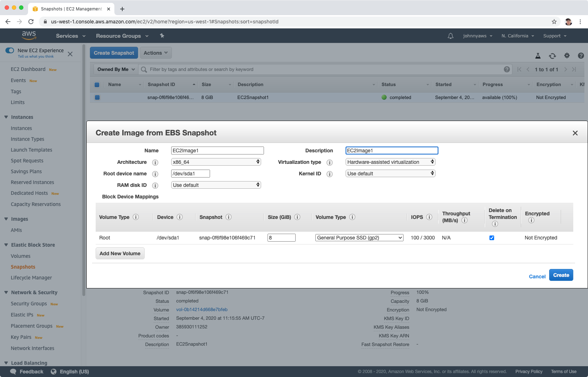Toggle New EC2 Experience switch
The width and height of the screenshot is (588, 377).
tap(10, 50)
